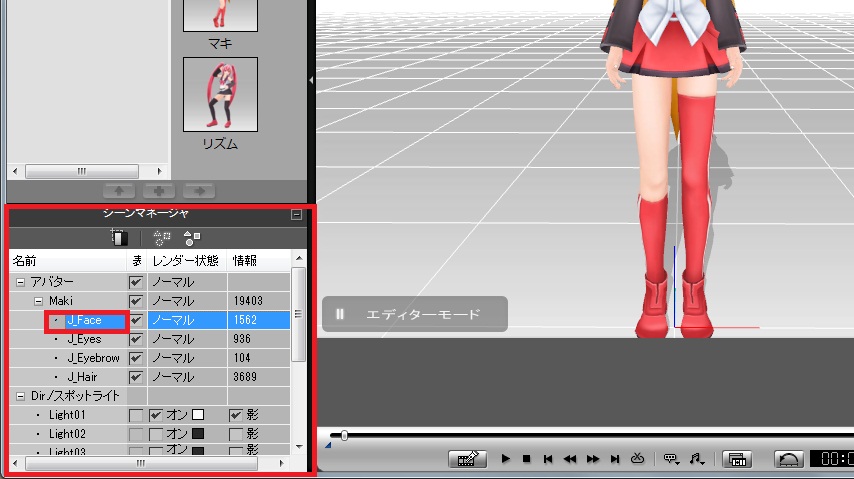This screenshot has height=479, width=854.
Task: Click the rewind button in playback bar
Action: pos(570,459)
